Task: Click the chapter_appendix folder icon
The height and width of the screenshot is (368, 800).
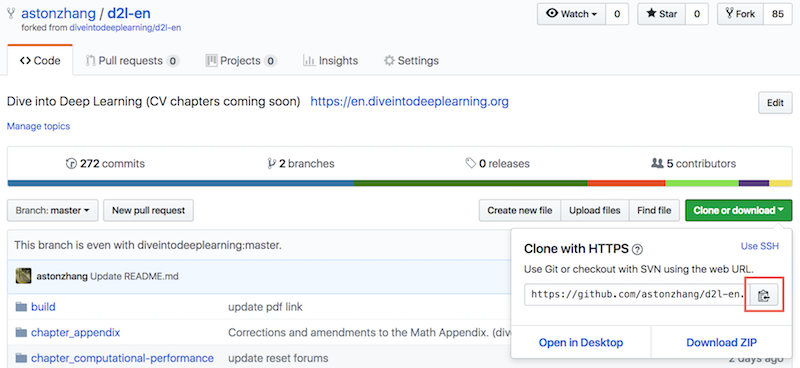Action: click(21, 333)
